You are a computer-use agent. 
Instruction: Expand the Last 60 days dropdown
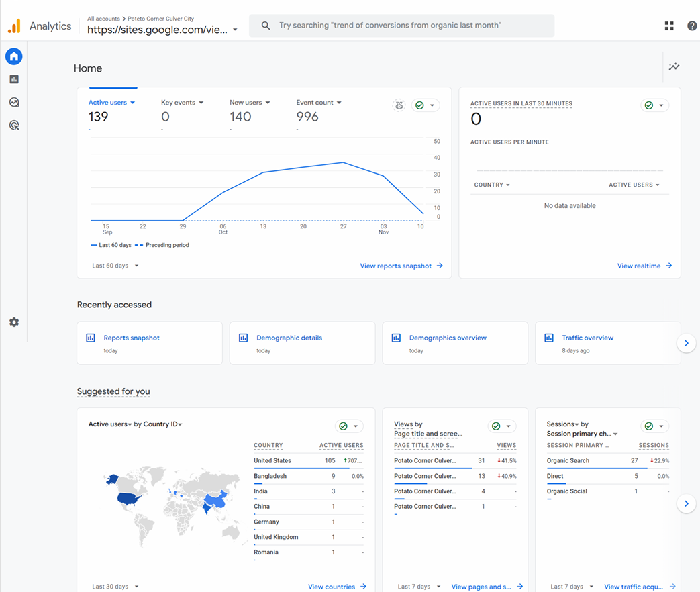click(x=115, y=266)
